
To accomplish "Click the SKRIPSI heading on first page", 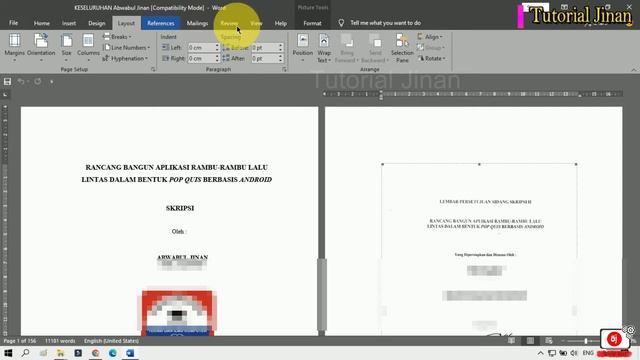I will coord(180,208).
